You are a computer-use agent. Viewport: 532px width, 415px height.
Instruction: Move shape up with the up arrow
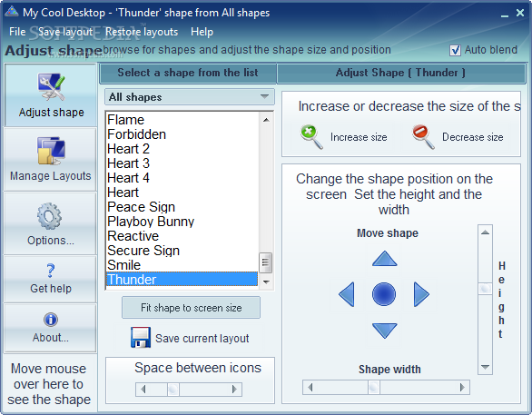(x=384, y=259)
